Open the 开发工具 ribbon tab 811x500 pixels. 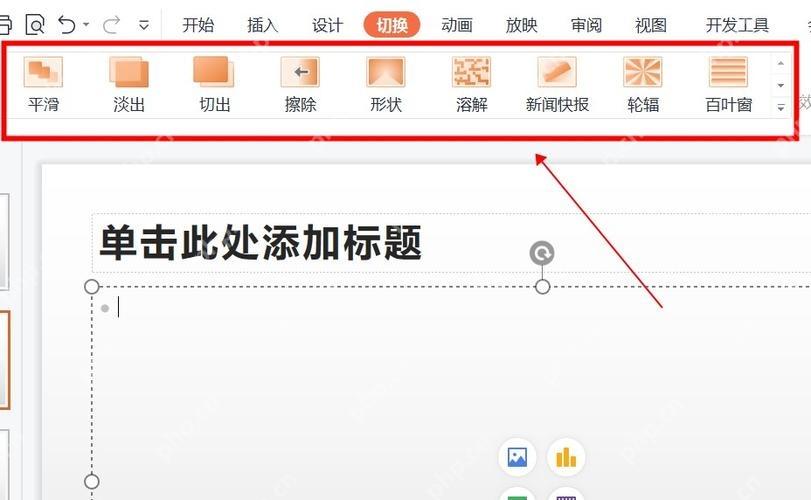pyautogui.click(x=737, y=25)
